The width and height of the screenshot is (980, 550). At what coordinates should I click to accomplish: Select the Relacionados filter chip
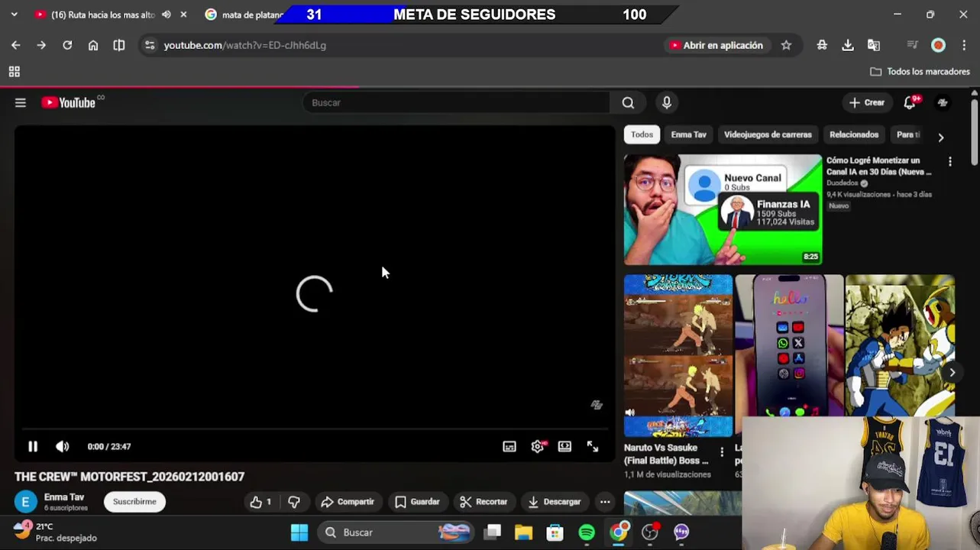[854, 134]
